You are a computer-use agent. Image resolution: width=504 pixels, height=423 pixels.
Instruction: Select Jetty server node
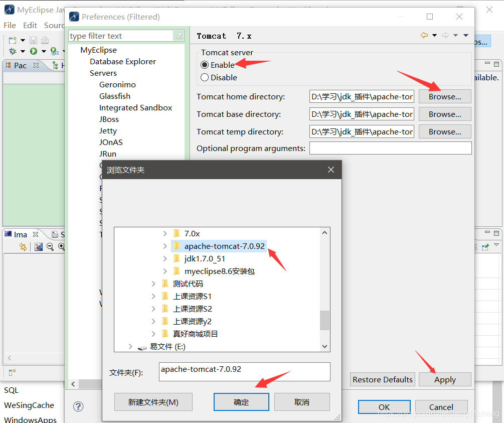point(108,131)
